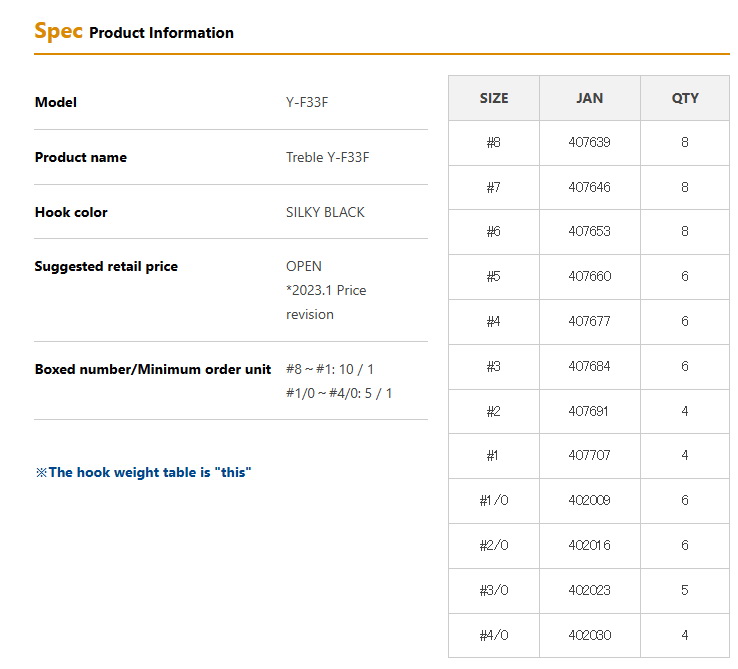The image size is (738, 669).
Task: Click the #5 size cell
Action: pyautogui.click(x=494, y=276)
